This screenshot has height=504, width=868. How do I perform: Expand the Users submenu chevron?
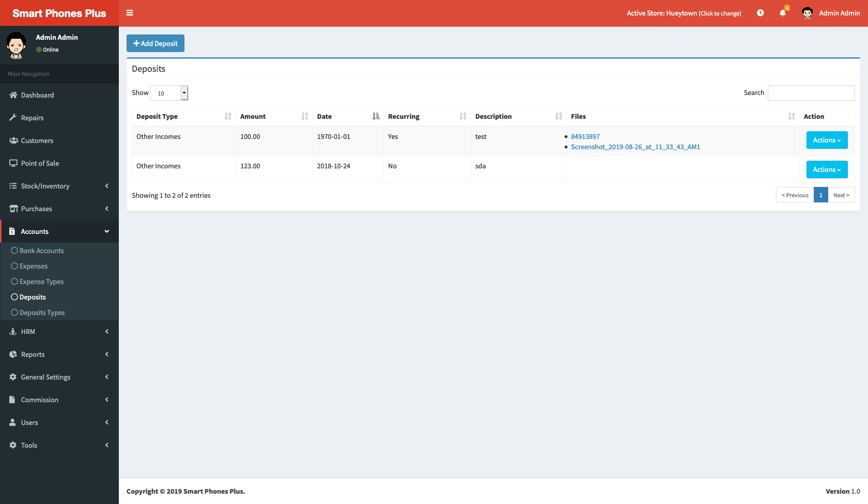click(107, 422)
